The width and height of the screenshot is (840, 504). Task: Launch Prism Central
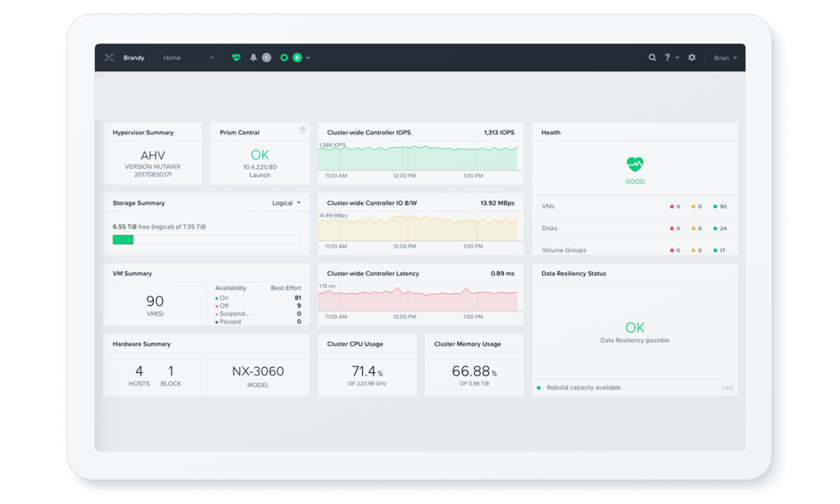(260, 175)
